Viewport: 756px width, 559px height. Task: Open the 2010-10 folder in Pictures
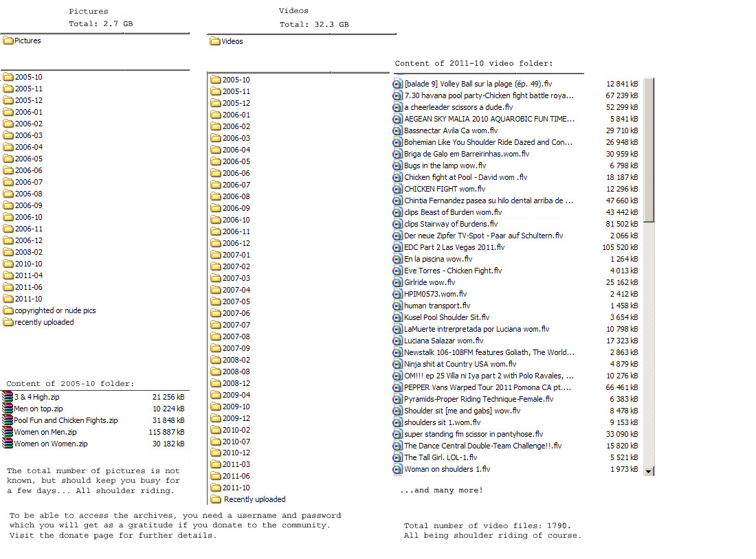click(x=23, y=264)
